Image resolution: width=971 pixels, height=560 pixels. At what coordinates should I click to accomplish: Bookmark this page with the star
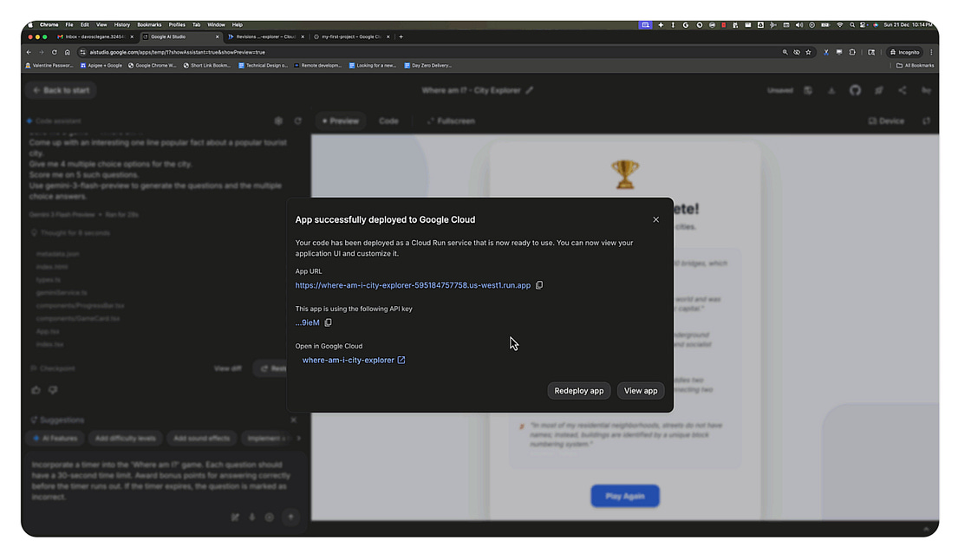[x=808, y=52]
